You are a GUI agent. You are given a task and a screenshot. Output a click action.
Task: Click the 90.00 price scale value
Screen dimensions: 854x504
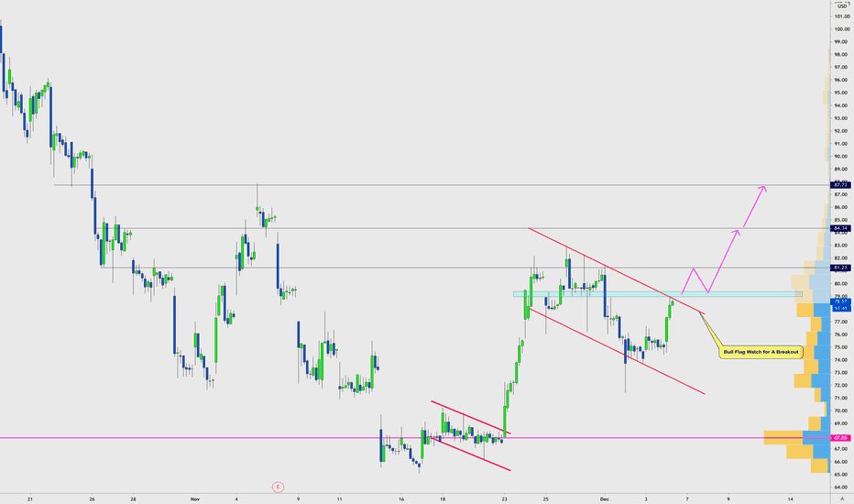point(842,157)
